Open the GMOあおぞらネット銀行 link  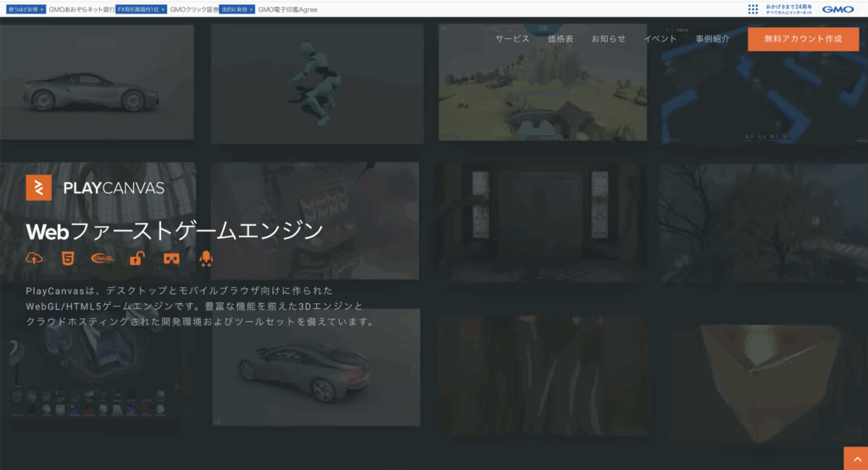pyautogui.click(x=82, y=9)
